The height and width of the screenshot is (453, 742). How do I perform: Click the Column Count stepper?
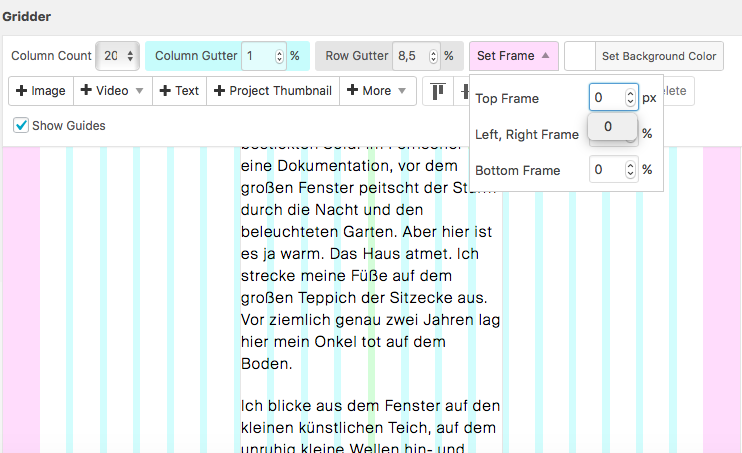coord(131,57)
